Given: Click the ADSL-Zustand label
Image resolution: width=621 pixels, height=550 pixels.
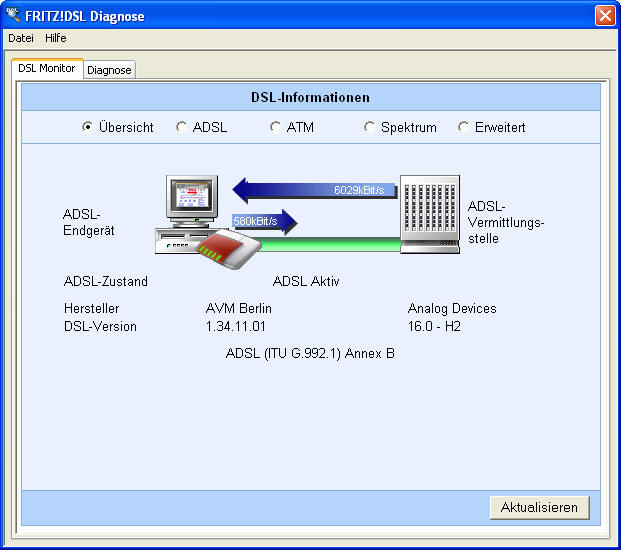Looking at the screenshot, I should tap(106, 282).
